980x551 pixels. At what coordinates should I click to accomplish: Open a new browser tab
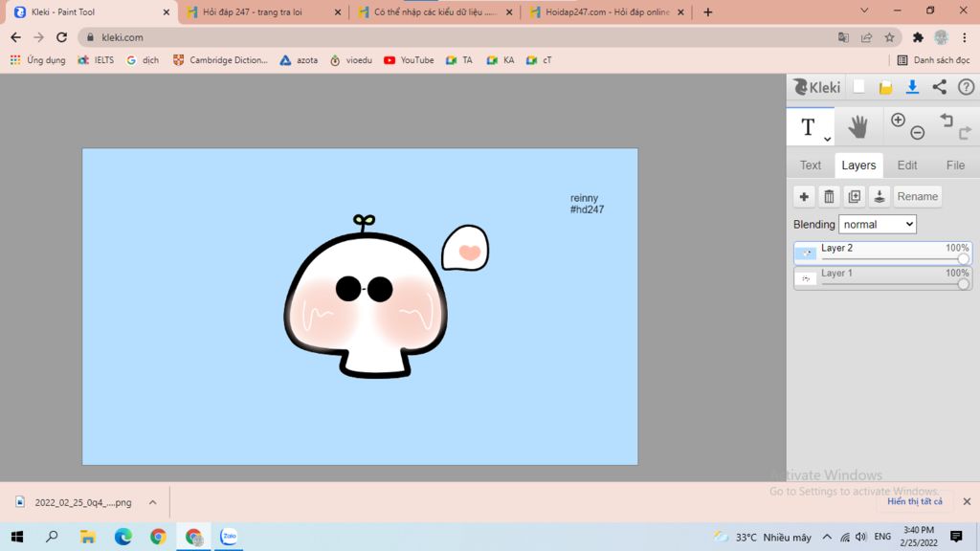pos(707,11)
